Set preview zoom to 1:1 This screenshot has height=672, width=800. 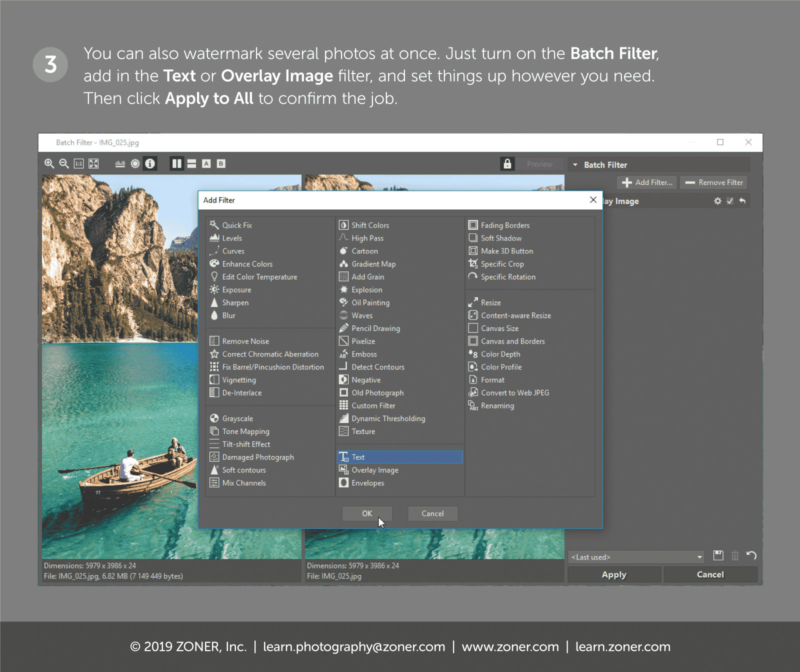coord(78,163)
